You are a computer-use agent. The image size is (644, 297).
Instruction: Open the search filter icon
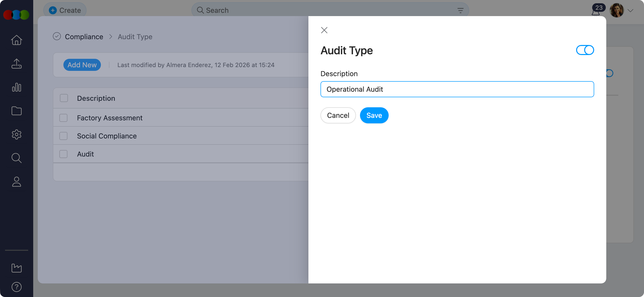pos(461,10)
